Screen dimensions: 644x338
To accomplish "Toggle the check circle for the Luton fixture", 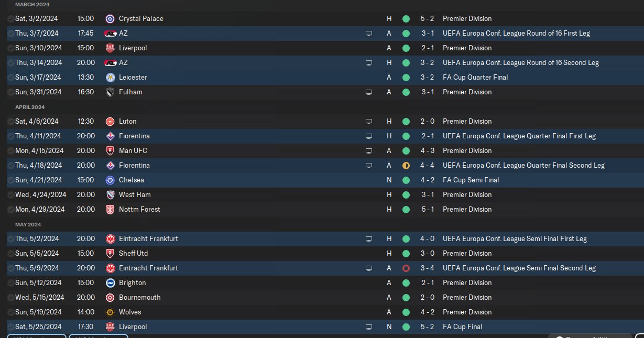I will coord(11,122).
